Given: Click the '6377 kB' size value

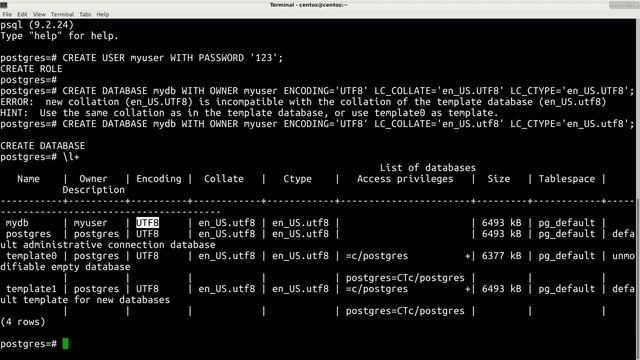Looking at the screenshot, I should (x=502, y=256).
